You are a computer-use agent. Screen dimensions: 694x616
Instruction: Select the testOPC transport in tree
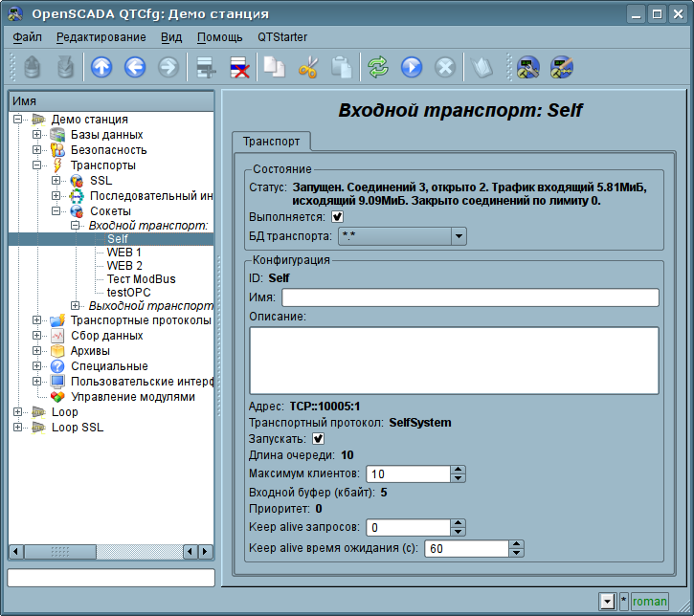point(129,293)
